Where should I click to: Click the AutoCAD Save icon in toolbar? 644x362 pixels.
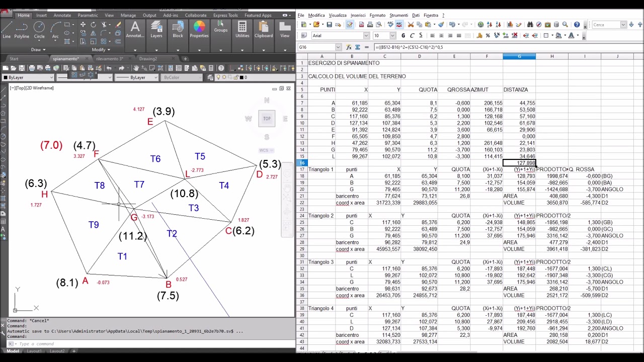[22, 68]
